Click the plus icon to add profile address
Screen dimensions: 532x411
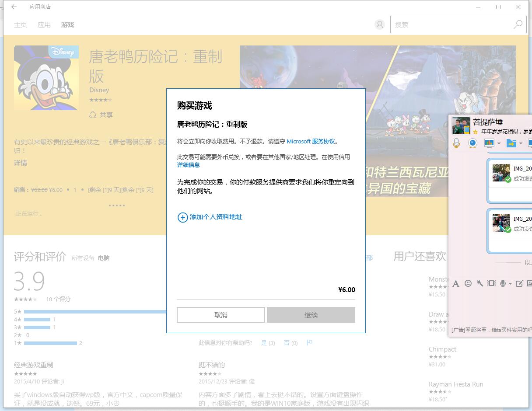[x=182, y=217]
